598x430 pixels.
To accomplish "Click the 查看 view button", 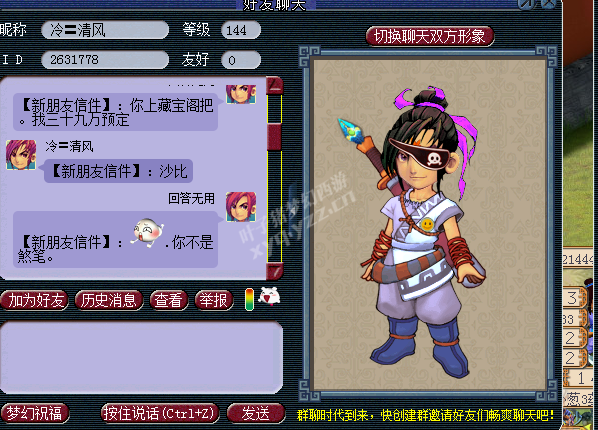I will pos(169,301).
